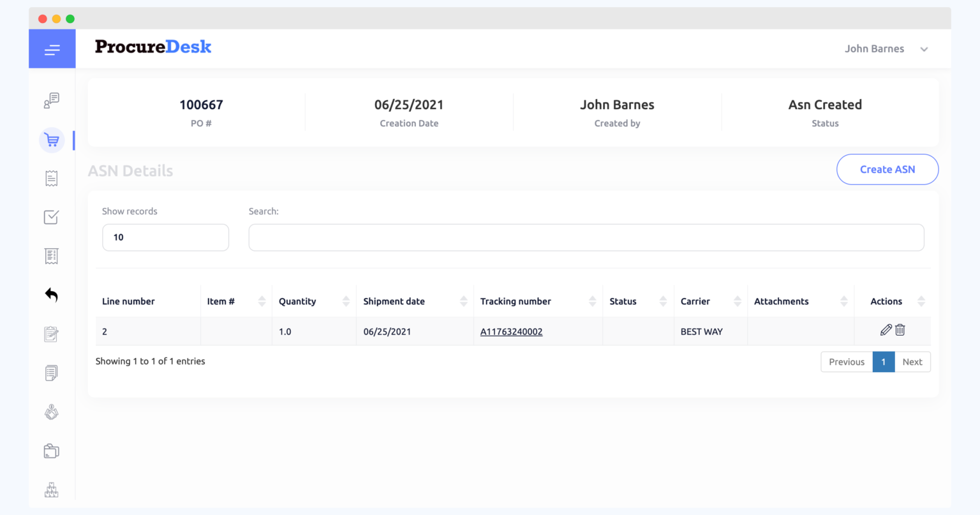
Task: Click the back arrow sidebar icon
Action: pyautogui.click(x=52, y=295)
